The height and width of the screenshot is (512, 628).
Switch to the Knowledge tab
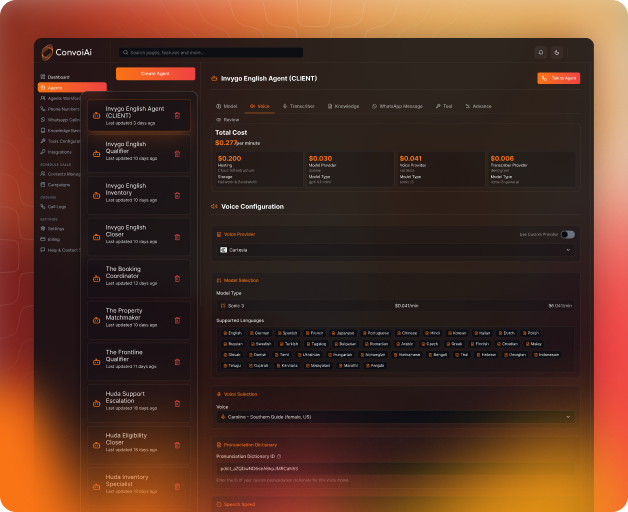[343, 106]
